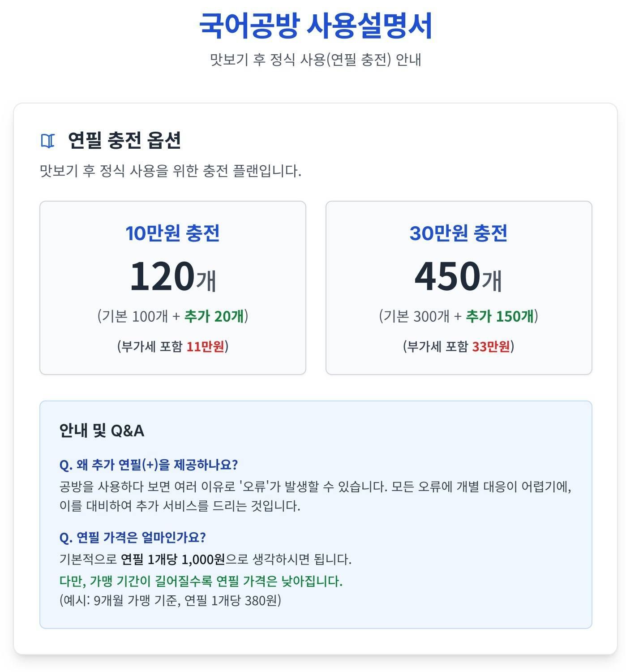626x672 pixels.
Task: Click the bold 연필 1개당 1,000원 text
Action: 173,560
